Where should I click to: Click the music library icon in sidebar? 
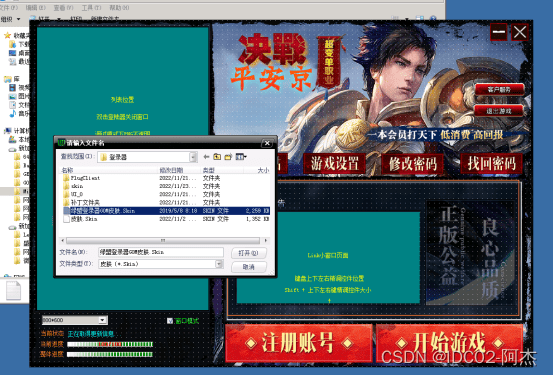[x=12, y=114]
